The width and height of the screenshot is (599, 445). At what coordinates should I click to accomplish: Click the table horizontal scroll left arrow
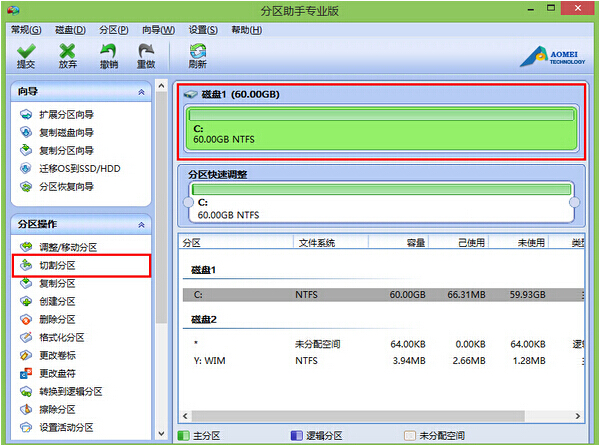tap(185, 416)
